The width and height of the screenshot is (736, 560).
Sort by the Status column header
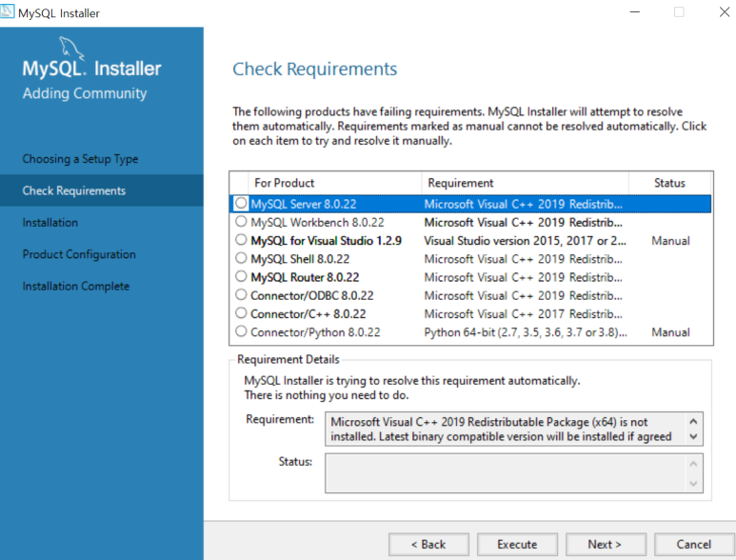click(669, 183)
